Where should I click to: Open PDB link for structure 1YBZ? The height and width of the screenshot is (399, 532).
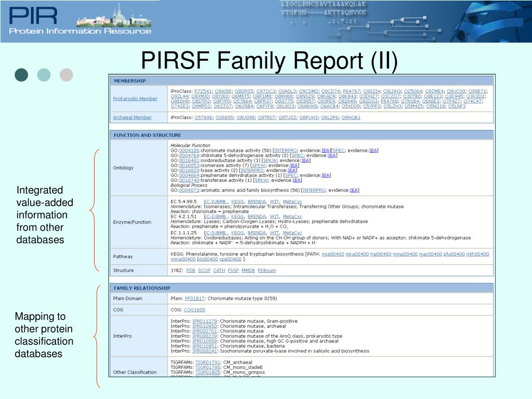coord(191,271)
